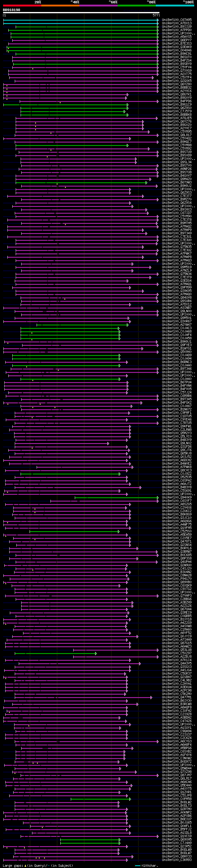Open hit UniRef100_Q9FYE3
The height and width of the screenshot is (868, 197).
(x=177, y=345)
